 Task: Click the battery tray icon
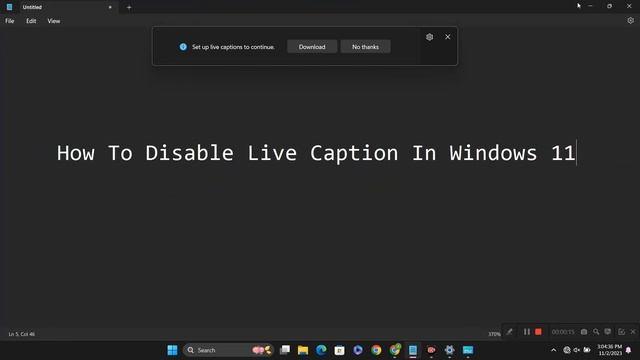[x=587, y=350]
